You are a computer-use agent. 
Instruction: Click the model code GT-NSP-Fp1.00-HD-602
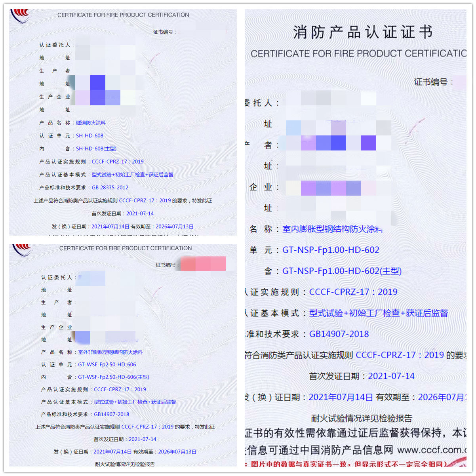coord(331,250)
